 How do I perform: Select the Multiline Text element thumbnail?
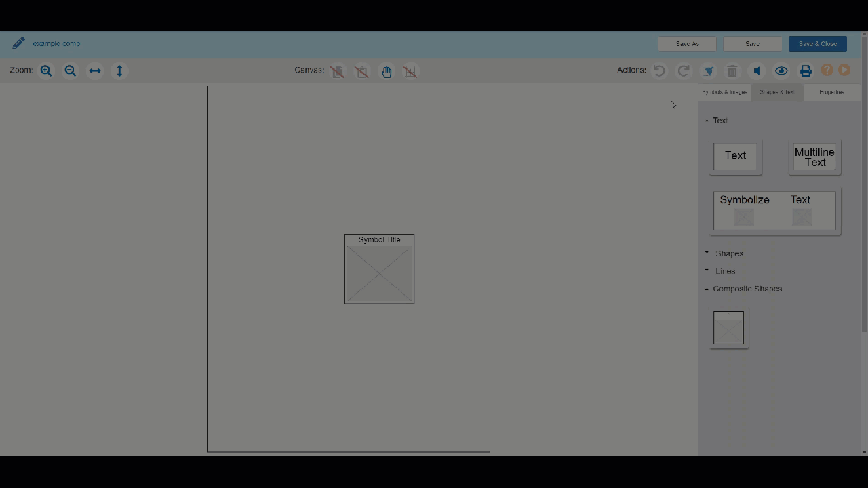(x=814, y=157)
